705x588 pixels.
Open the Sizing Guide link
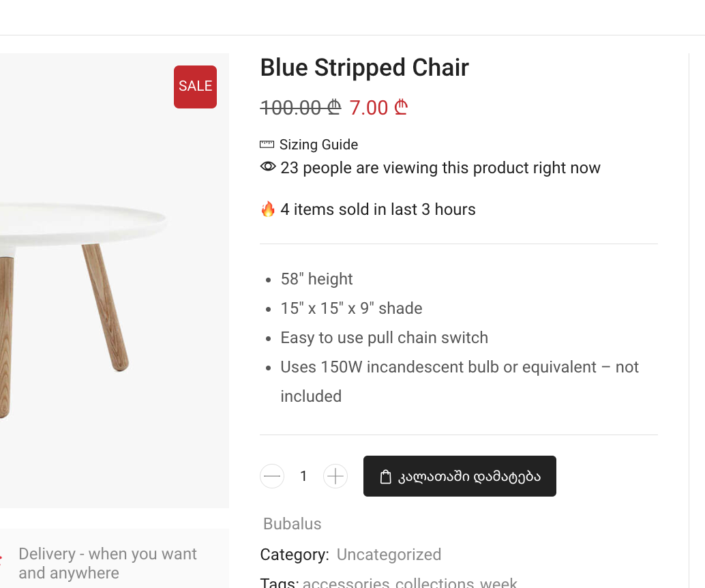click(318, 145)
